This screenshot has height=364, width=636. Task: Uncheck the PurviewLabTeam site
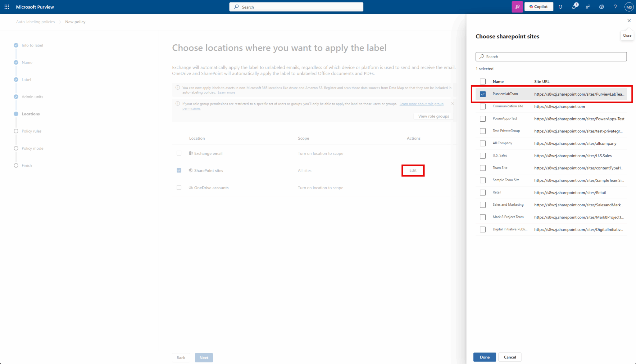483,94
